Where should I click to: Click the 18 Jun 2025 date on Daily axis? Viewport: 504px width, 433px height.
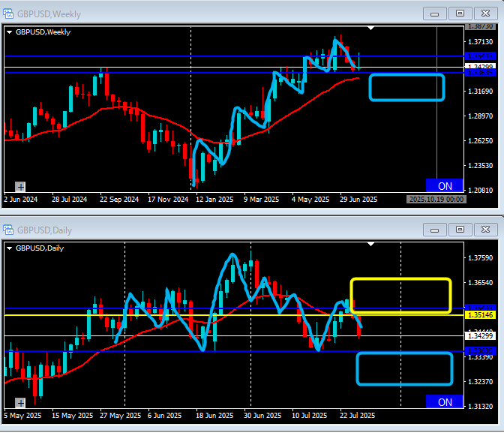tap(214, 416)
